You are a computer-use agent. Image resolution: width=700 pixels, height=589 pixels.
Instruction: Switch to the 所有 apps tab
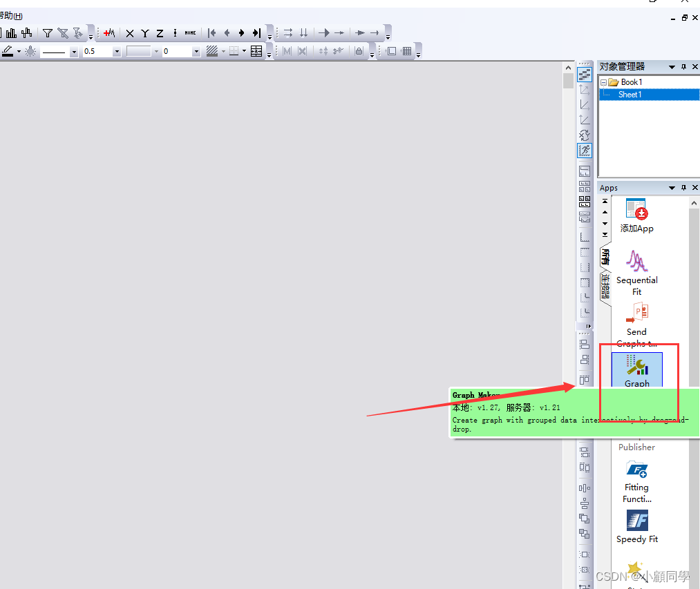pyautogui.click(x=606, y=256)
